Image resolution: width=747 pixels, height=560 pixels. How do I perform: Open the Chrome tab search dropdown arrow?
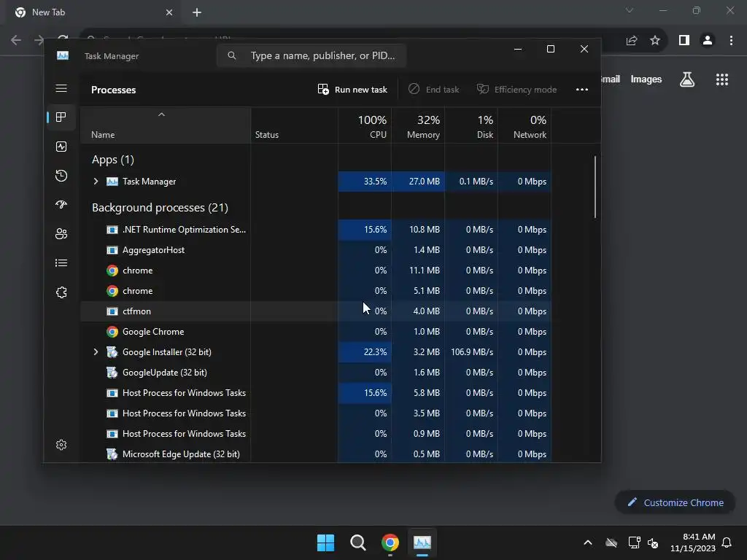point(630,10)
